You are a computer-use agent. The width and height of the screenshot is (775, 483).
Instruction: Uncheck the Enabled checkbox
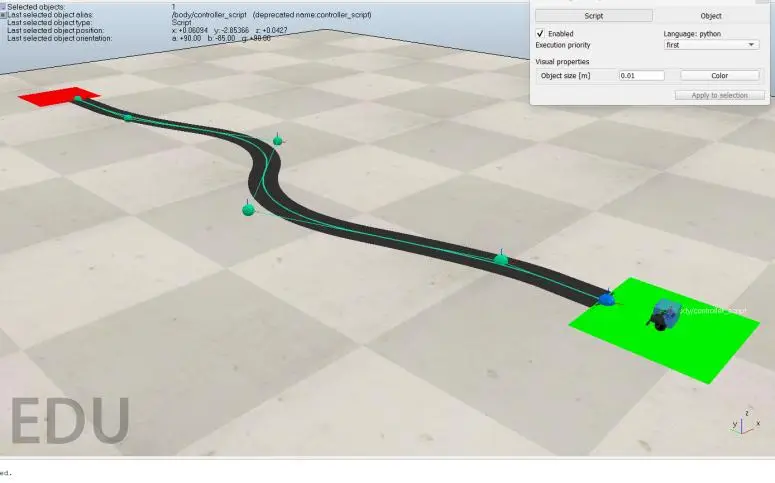point(540,34)
